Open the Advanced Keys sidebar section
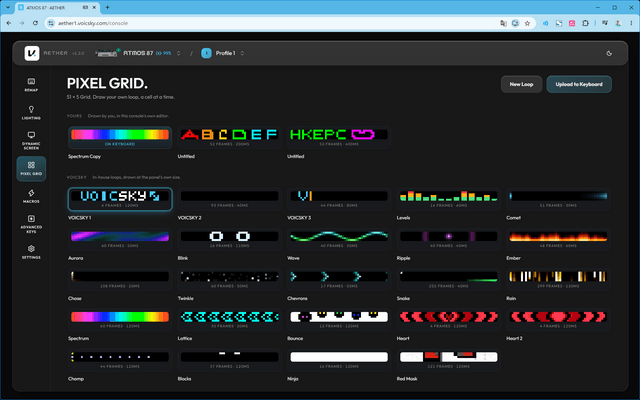The image size is (640, 400). [31, 224]
